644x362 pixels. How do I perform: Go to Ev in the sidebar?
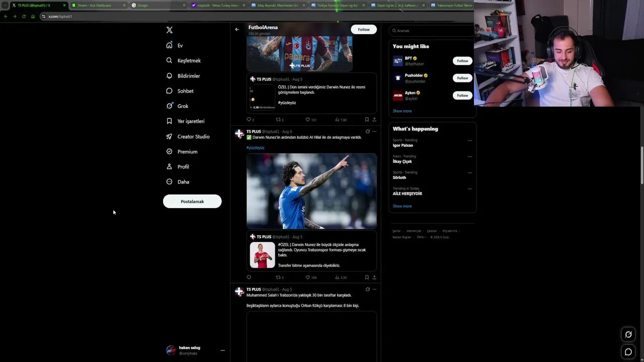tap(175, 46)
